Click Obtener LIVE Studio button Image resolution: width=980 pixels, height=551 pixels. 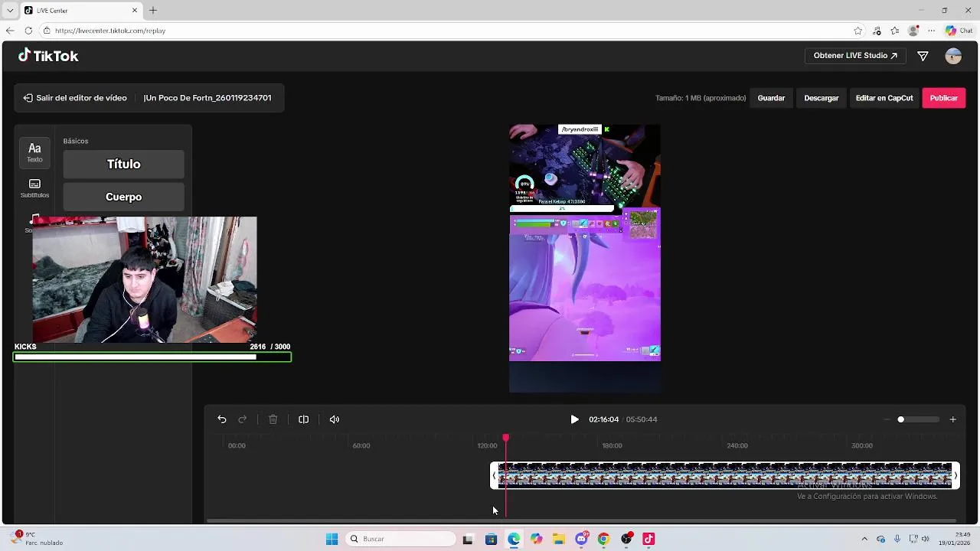(855, 56)
